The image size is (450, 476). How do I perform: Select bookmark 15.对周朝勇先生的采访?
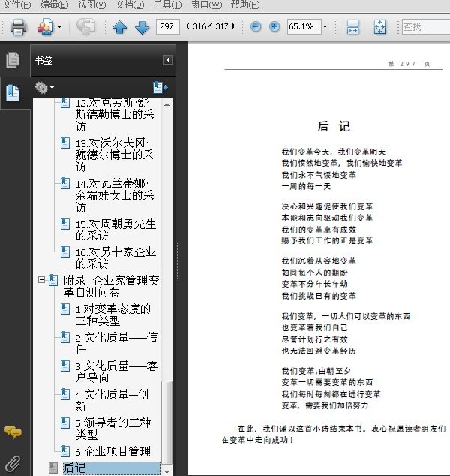point(115,230)
